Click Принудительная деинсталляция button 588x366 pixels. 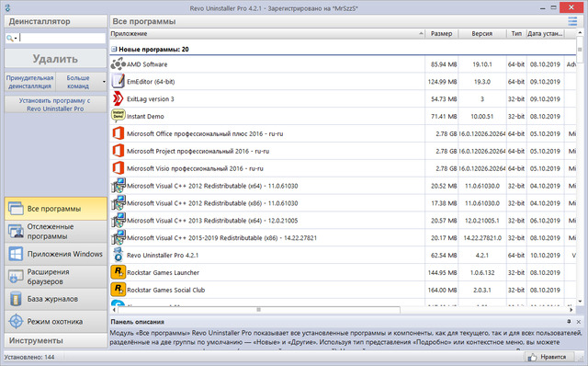[30, 82]
